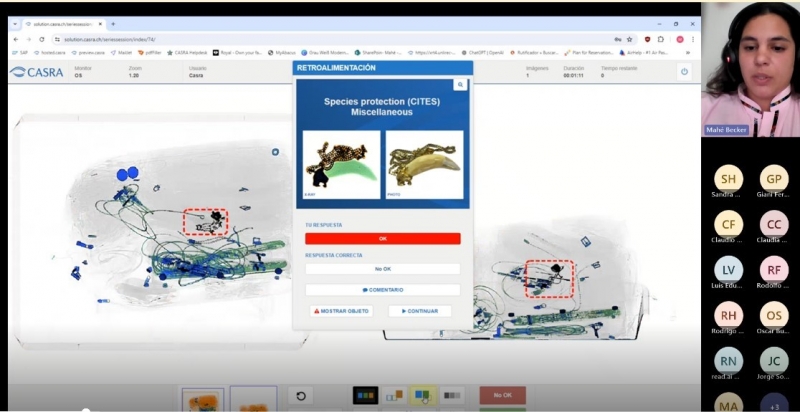Toggle the black background color filter
The height and width of the screenshot is (412, 800).
coord(365,396)
